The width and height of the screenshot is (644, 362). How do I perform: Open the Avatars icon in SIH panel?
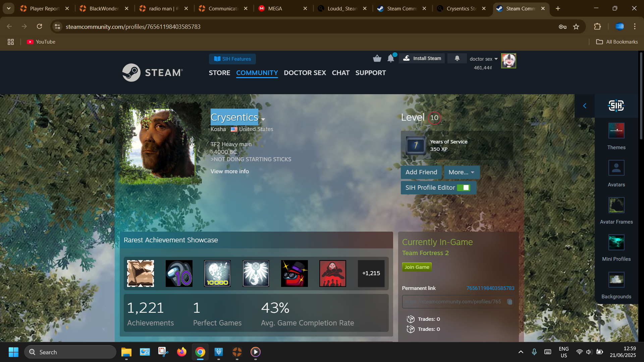tap(616, 168)
